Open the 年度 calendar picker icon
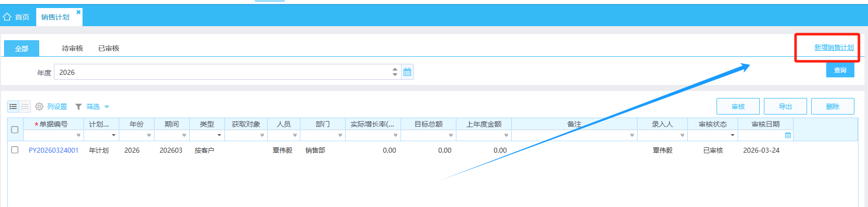 (407, 72)
